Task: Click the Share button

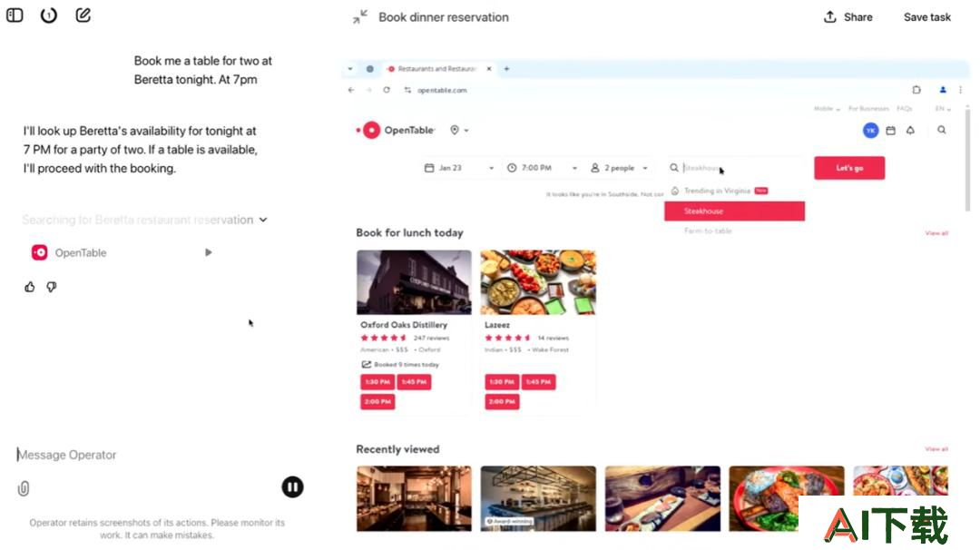Action: click(x=848, y=17)
